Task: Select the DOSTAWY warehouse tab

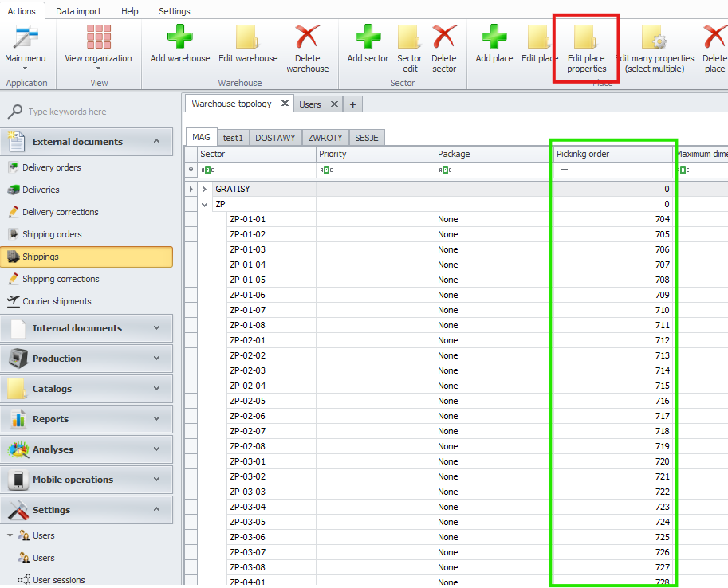Action: [275, 138]
